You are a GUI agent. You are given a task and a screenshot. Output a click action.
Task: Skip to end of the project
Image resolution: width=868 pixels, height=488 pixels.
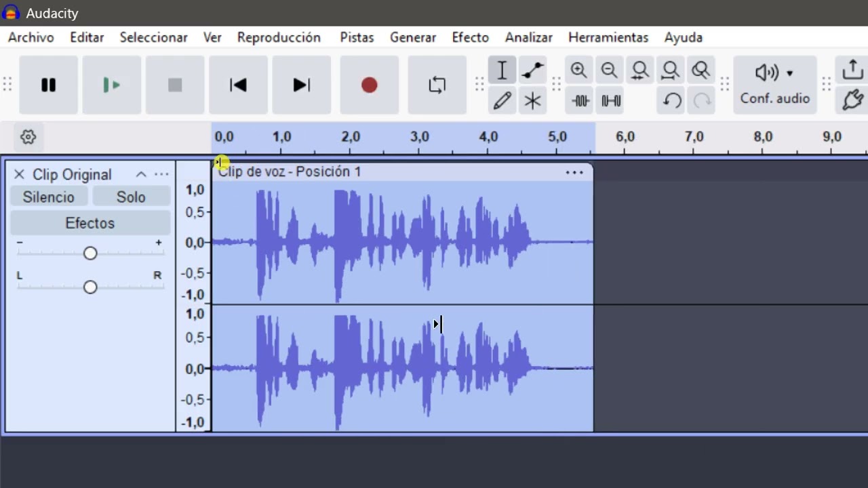pos(301,85)
